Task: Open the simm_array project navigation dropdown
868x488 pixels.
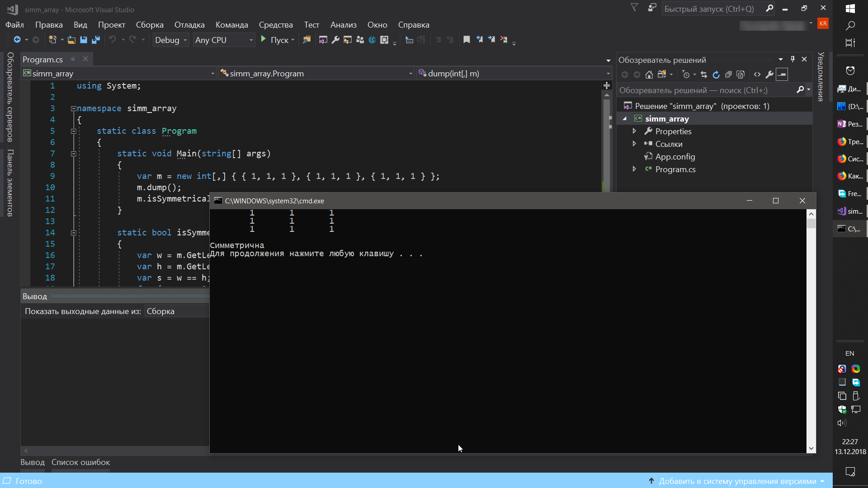Action: 119,73
